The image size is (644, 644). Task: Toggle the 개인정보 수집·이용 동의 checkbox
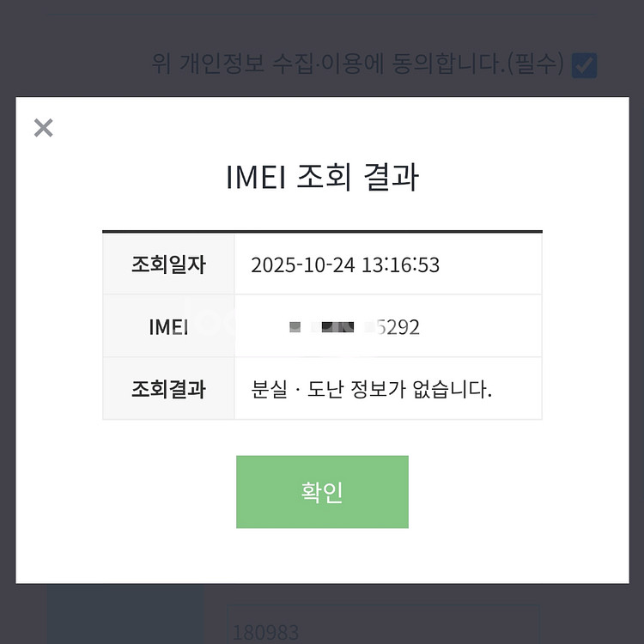coord(585,64)
